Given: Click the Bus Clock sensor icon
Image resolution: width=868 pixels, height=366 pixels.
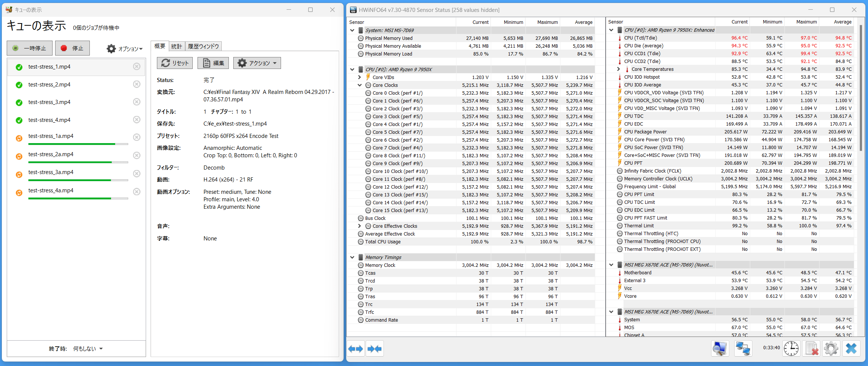Looking at the screenshot, I should pyautogui.click(x=361, y=218).
